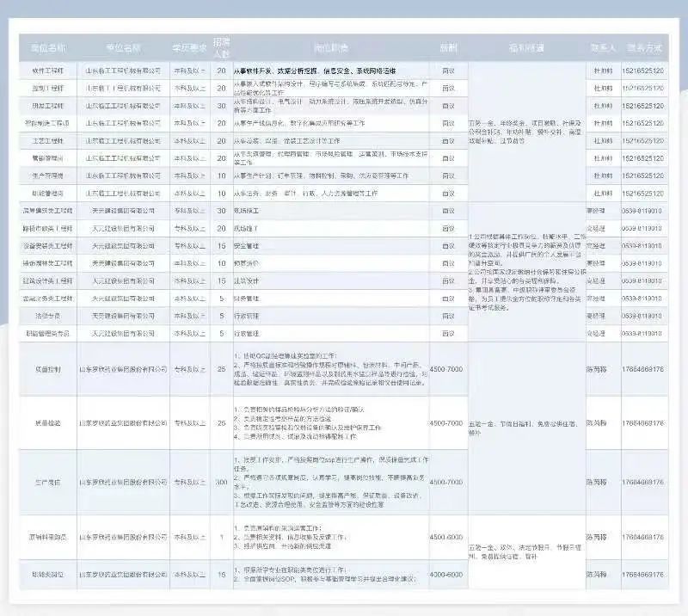688x616 pixels.
Task: Select the 法务专员 position cell
Action: (x=48, y=316)
